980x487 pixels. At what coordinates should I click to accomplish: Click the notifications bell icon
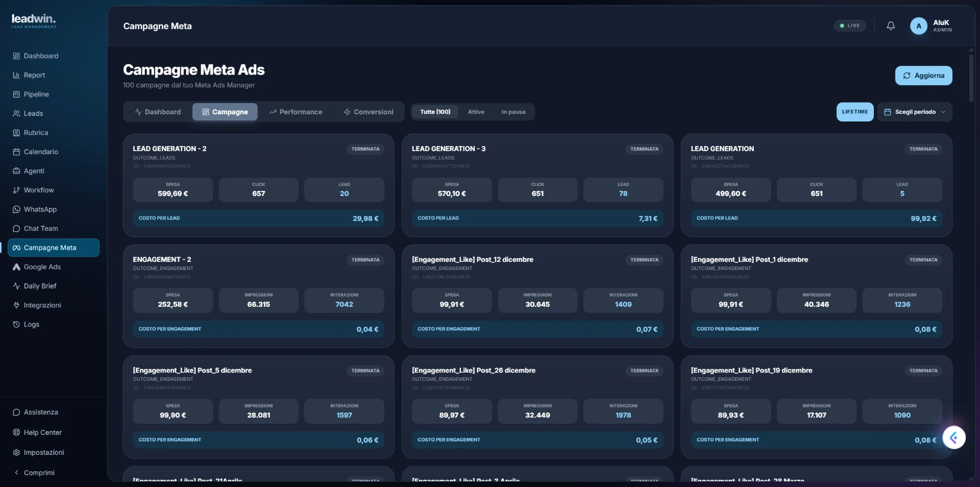(891, 26)
